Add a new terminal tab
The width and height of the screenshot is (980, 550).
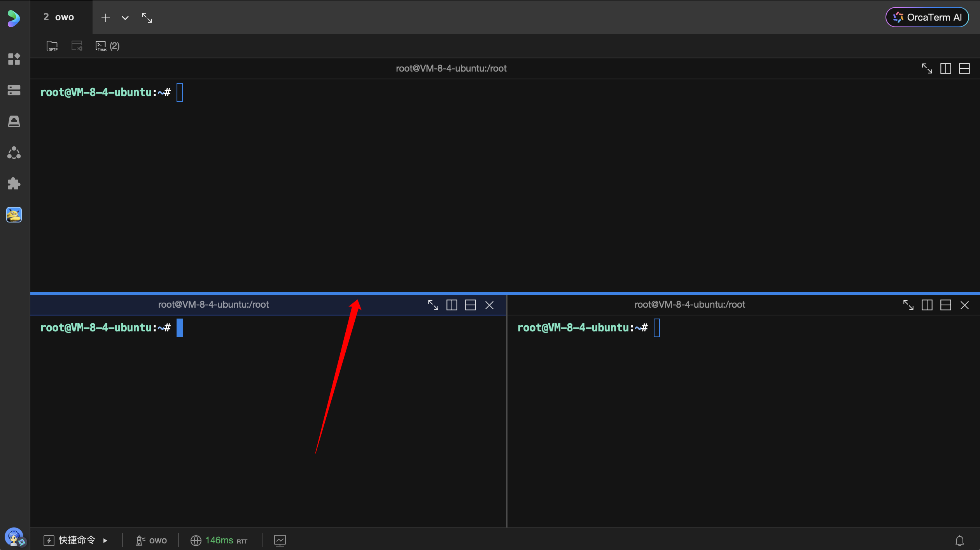point(105,18)
